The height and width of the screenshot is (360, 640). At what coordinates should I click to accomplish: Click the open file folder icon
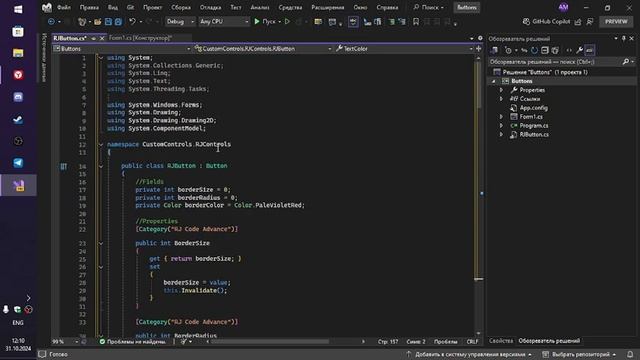pos(98,22)
